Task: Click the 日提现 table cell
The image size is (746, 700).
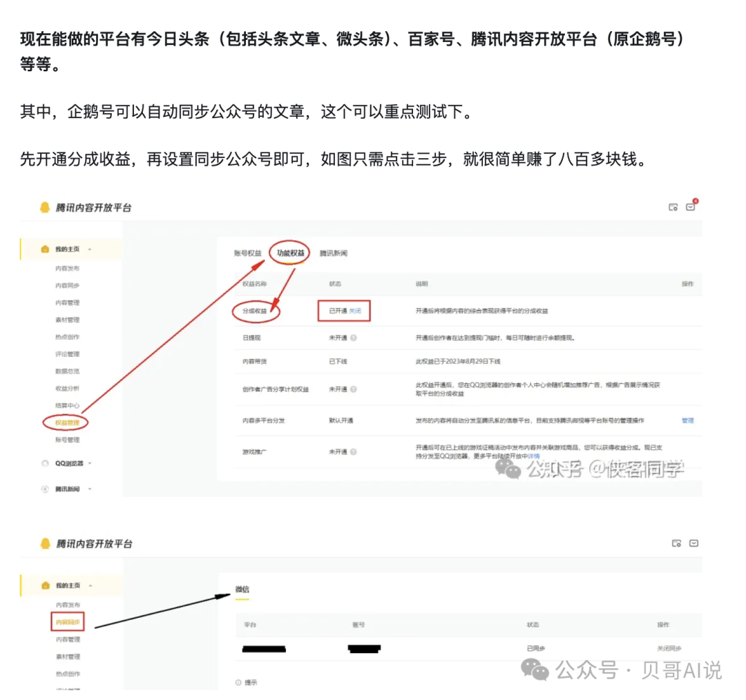Action: [x=251, y=338]
